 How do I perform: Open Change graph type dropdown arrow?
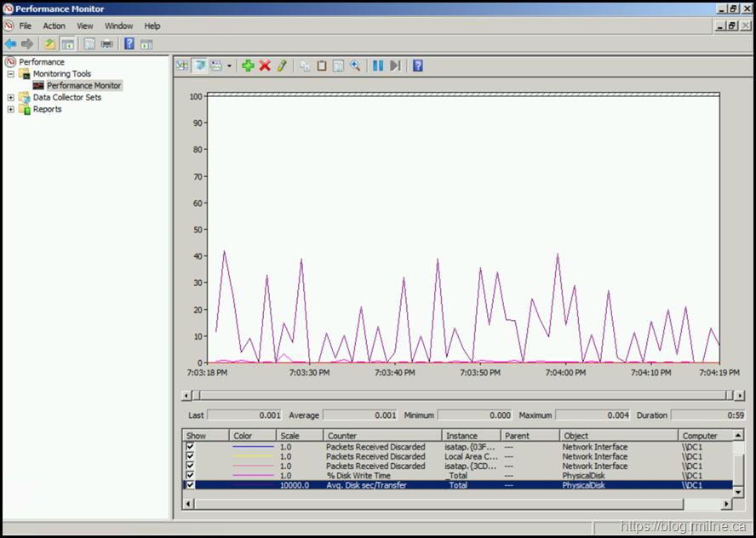(x=229, y=66)
